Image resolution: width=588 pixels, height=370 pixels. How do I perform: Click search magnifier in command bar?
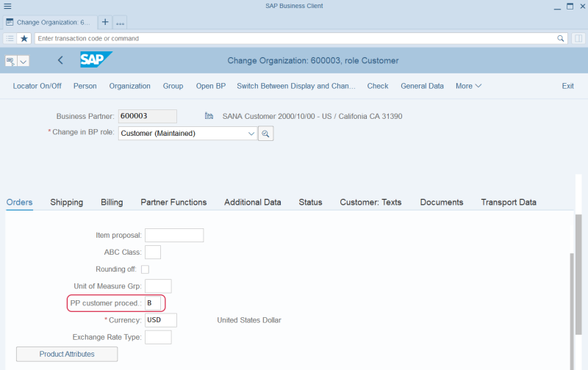[560, 38]
